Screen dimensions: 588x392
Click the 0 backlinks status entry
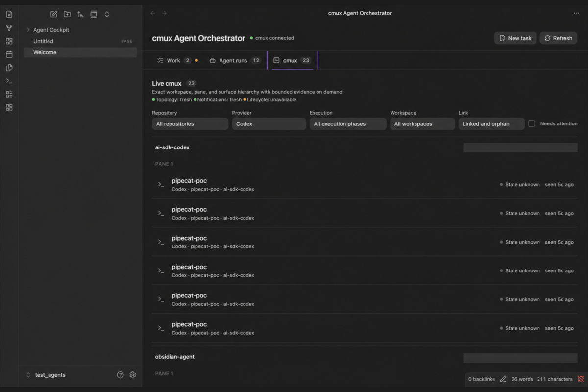[x=482, y=379]
